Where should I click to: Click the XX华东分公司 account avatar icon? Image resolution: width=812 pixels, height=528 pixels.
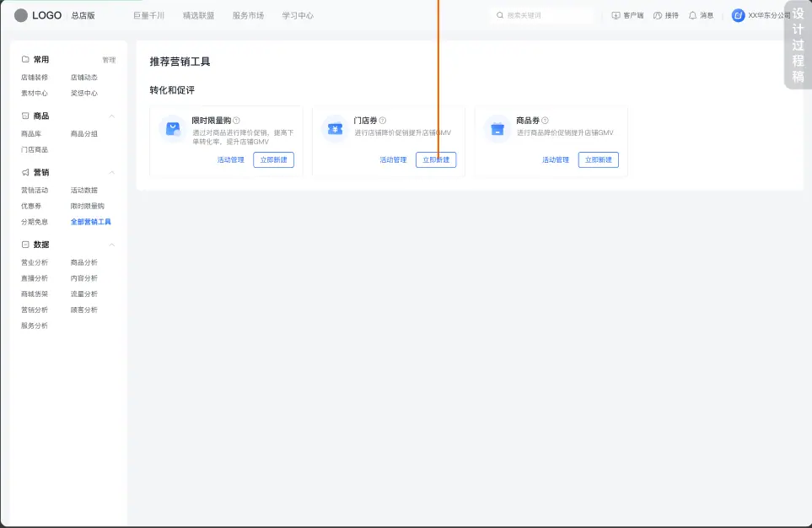coord(738,15)
